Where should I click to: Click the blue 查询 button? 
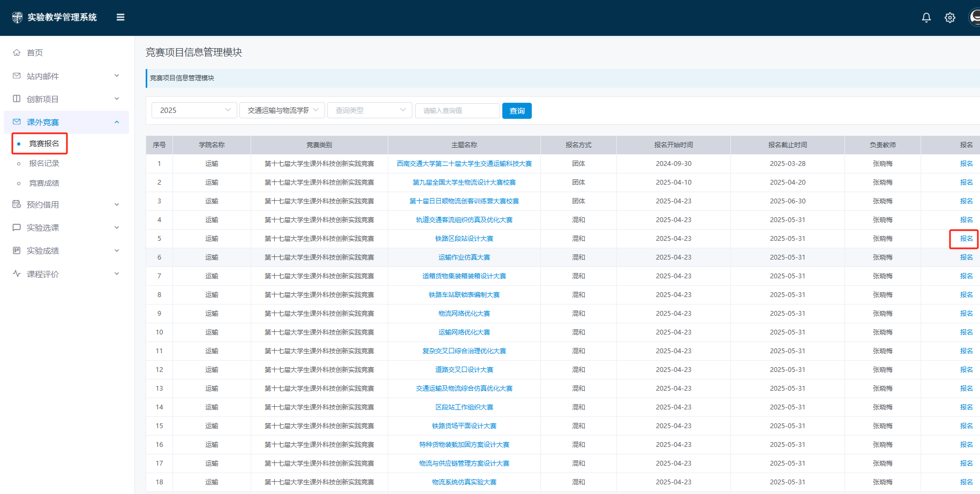pos(517,111)
